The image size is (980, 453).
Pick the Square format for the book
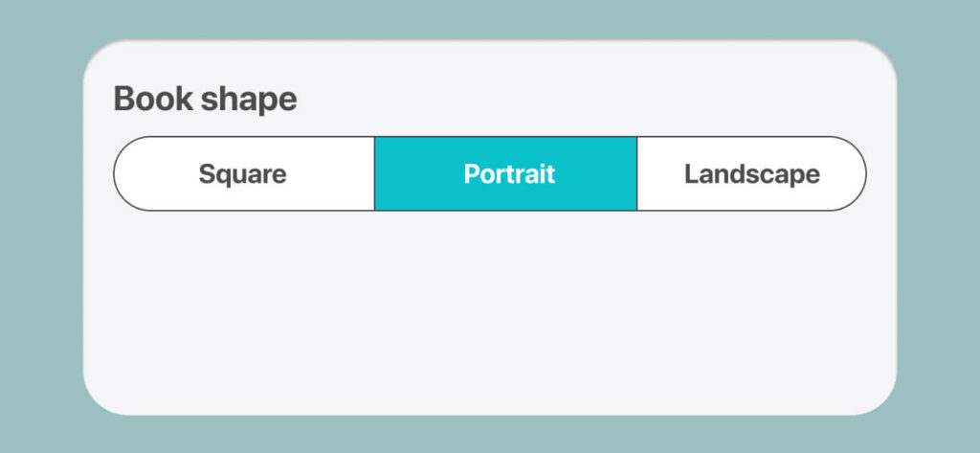point(243,174)
